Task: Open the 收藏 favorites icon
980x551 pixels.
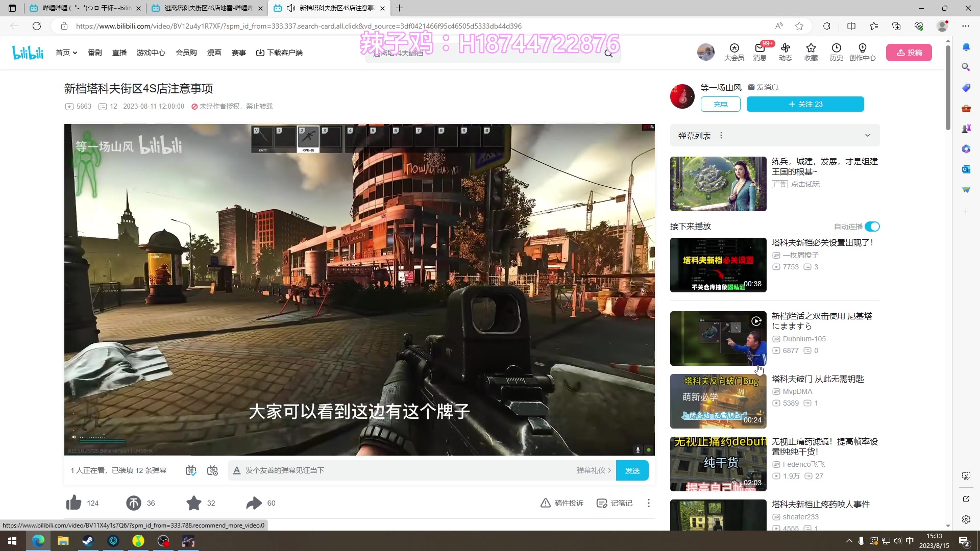Action: coord(811,52)
